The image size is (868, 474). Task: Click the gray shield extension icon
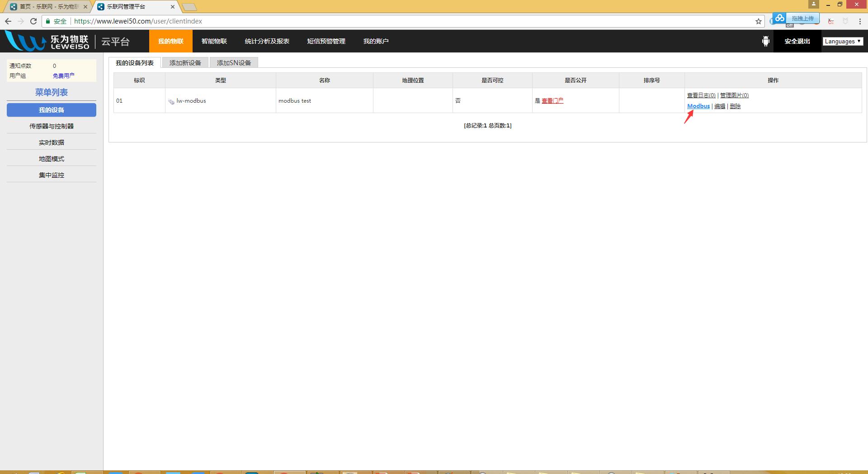[x=845, y=21]
